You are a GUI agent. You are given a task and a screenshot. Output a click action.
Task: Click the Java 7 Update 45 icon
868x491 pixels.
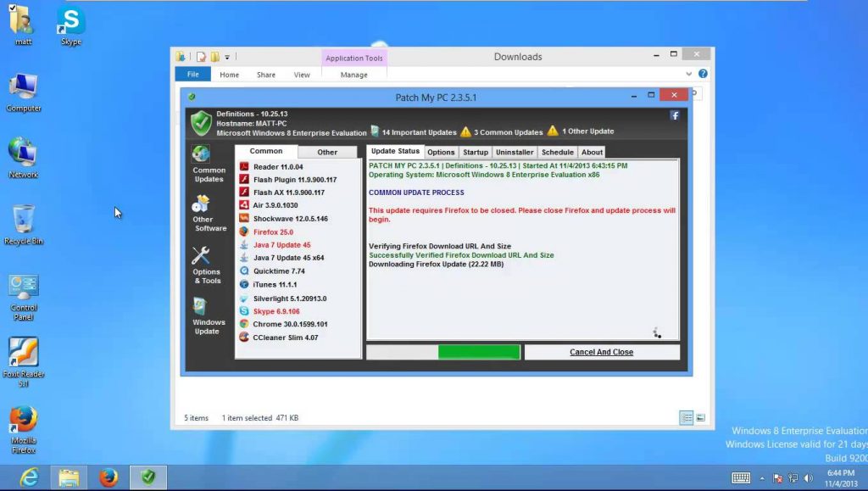tap(244, 244)
